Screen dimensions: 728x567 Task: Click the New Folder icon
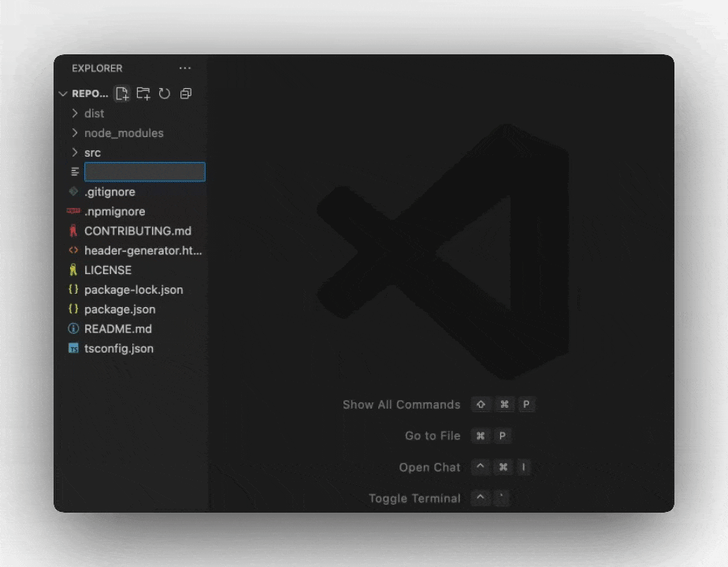point(143,93)
